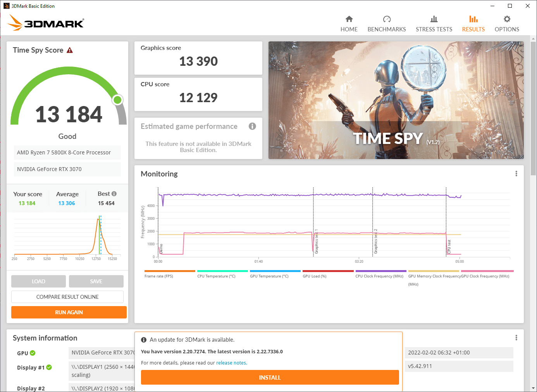
Task: Open the Monitoring three-dot menu
Action: pos(516,174)
